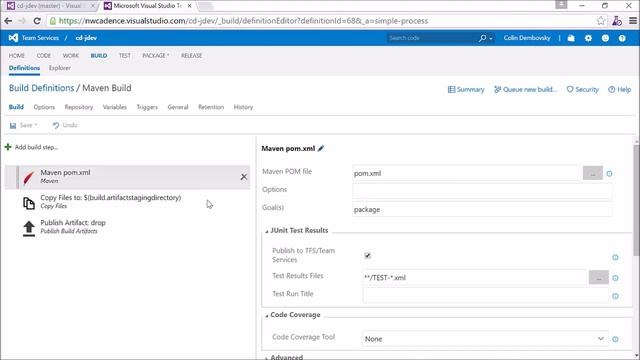This screenshot has width=640, height=360.
Task: Switch to the Triggers tab
Action: [147, 107]
